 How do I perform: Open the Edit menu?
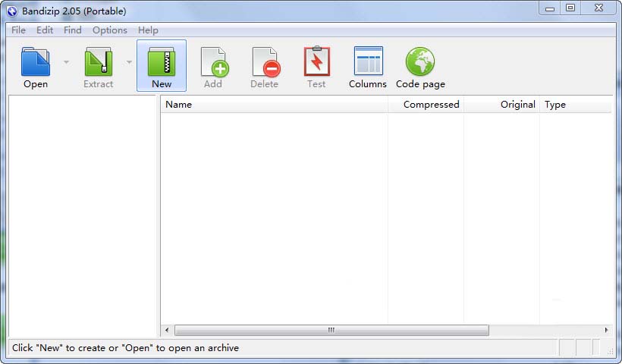pyautogui.click(x=45, y=30)
